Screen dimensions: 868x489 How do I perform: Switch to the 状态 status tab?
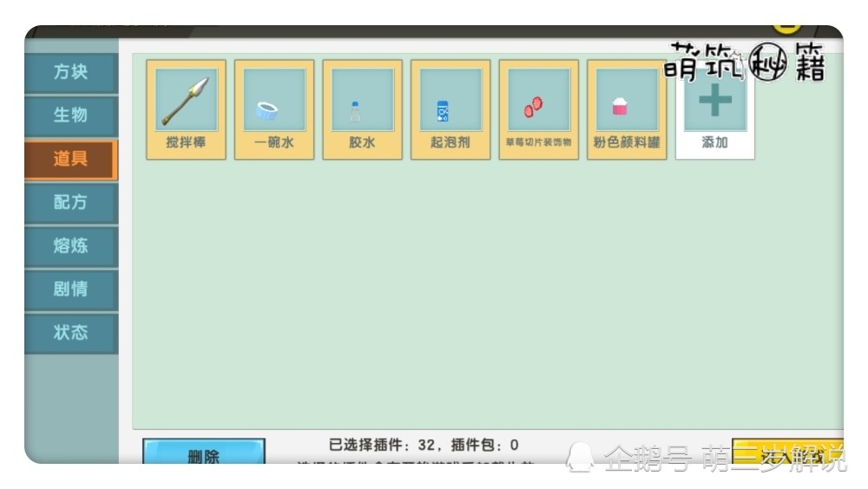point(71,333)
